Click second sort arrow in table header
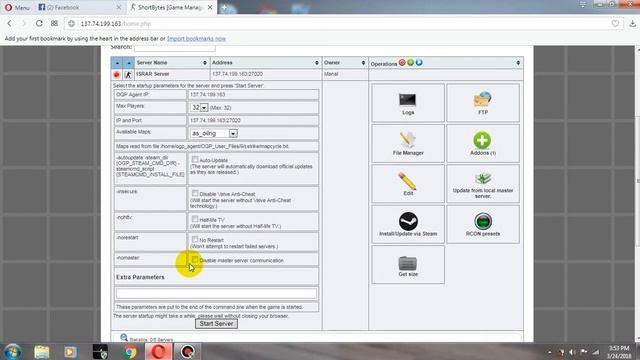Image resolution: width=640 pixels, height=360 pixels. coord(129,63)
